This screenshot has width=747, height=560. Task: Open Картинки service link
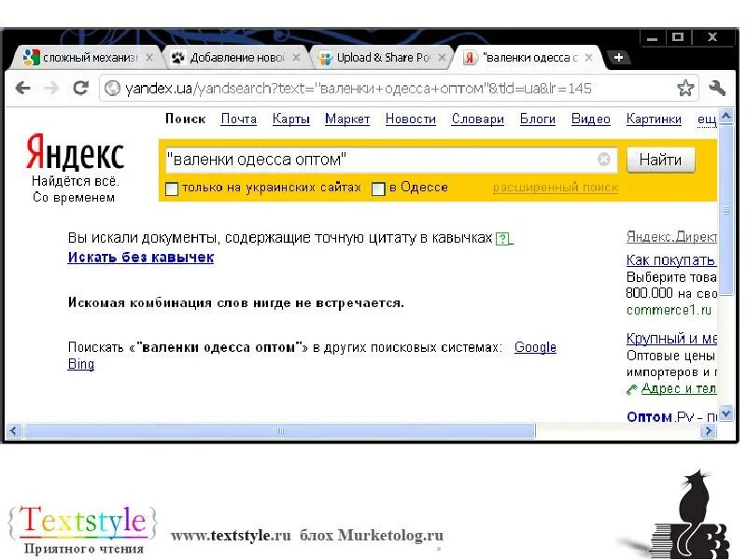click(654, 119)
